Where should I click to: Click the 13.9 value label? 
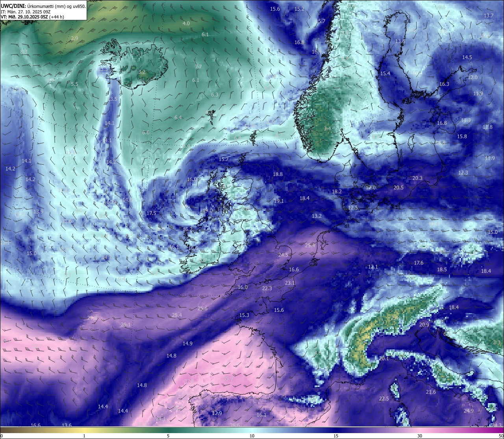tap(38, 211)
